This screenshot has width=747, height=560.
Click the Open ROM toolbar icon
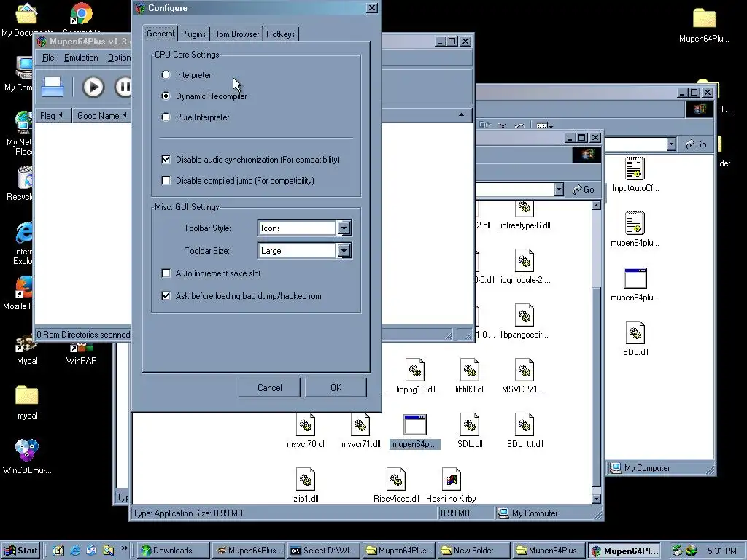point(53,87)
